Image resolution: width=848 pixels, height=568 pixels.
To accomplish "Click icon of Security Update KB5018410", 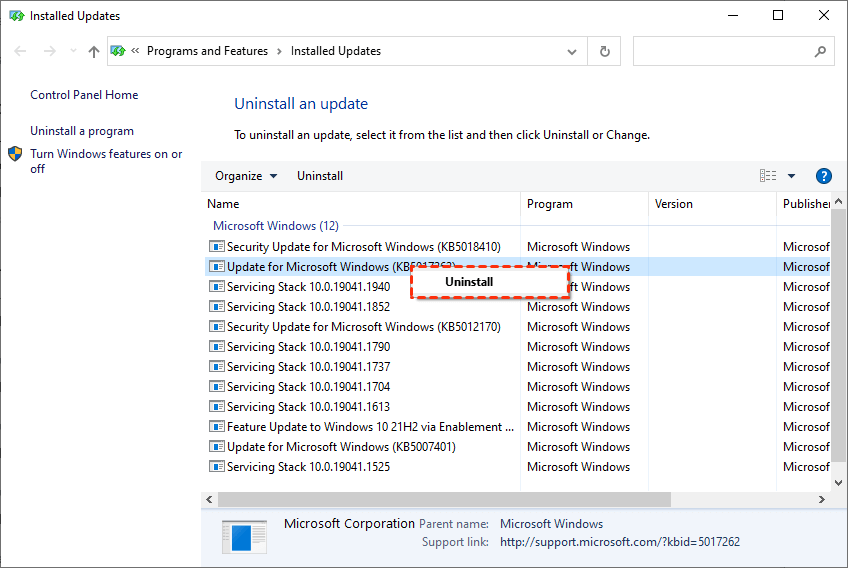I will 217,247.
